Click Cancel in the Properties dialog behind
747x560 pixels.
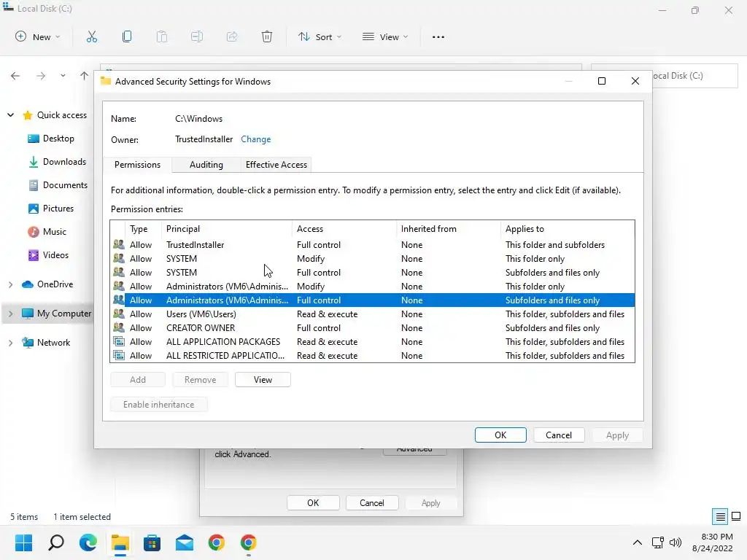(371, 503)
